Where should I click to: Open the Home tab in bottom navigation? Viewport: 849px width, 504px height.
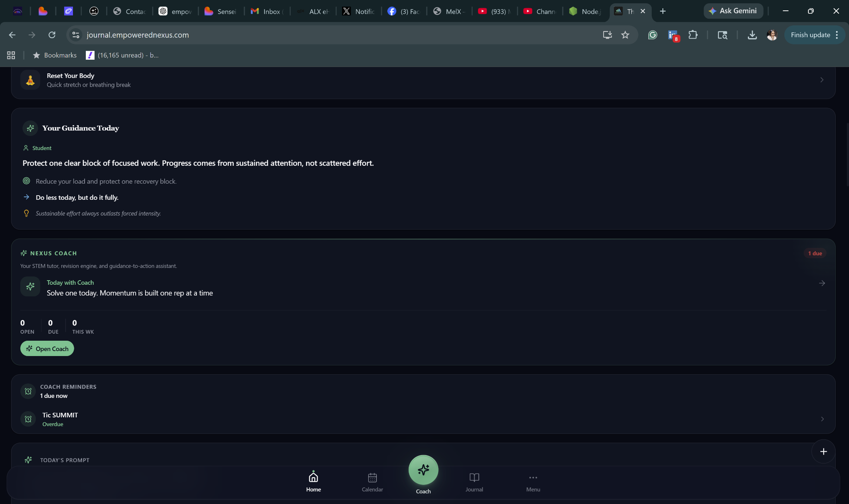point(313,482)
